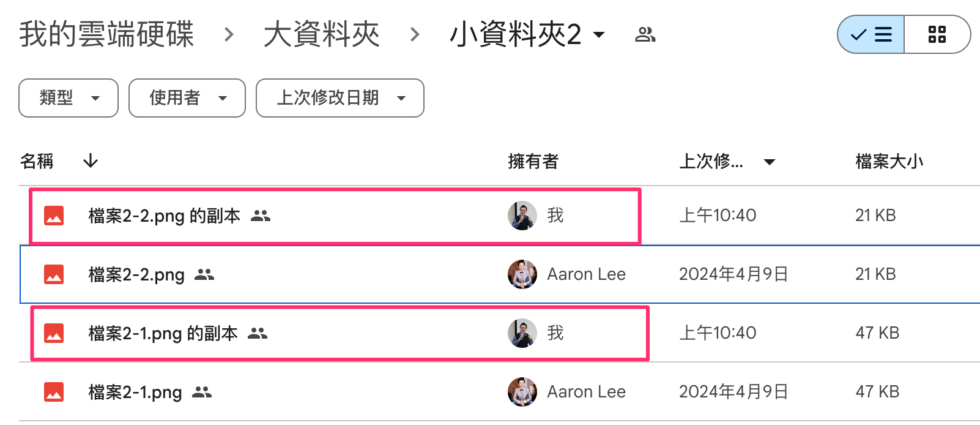Switch to list view layout
This screenshot has width=980, height=425.
pyautogui.click(x=871, y=35)
